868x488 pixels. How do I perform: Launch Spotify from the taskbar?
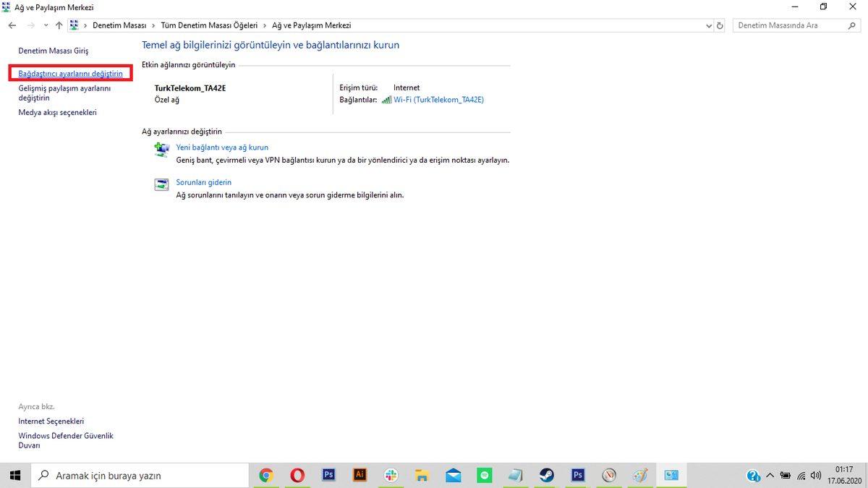pos(485,475)
